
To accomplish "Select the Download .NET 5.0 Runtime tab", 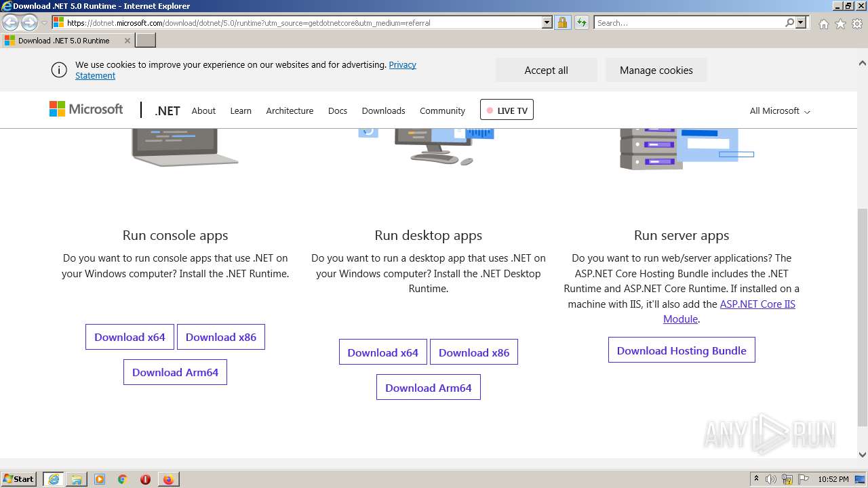I will click(64, 41).
